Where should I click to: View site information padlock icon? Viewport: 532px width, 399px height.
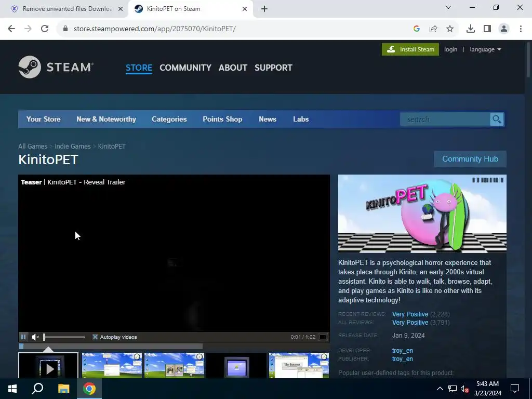65,29
